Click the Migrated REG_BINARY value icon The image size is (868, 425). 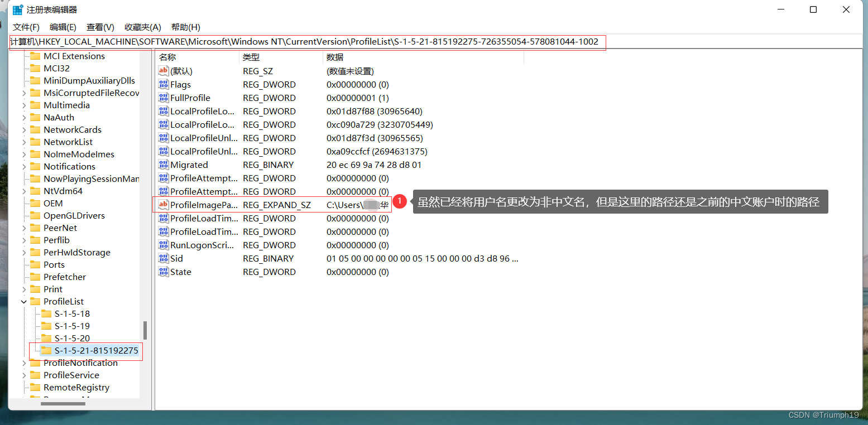(x=163, y=165)
